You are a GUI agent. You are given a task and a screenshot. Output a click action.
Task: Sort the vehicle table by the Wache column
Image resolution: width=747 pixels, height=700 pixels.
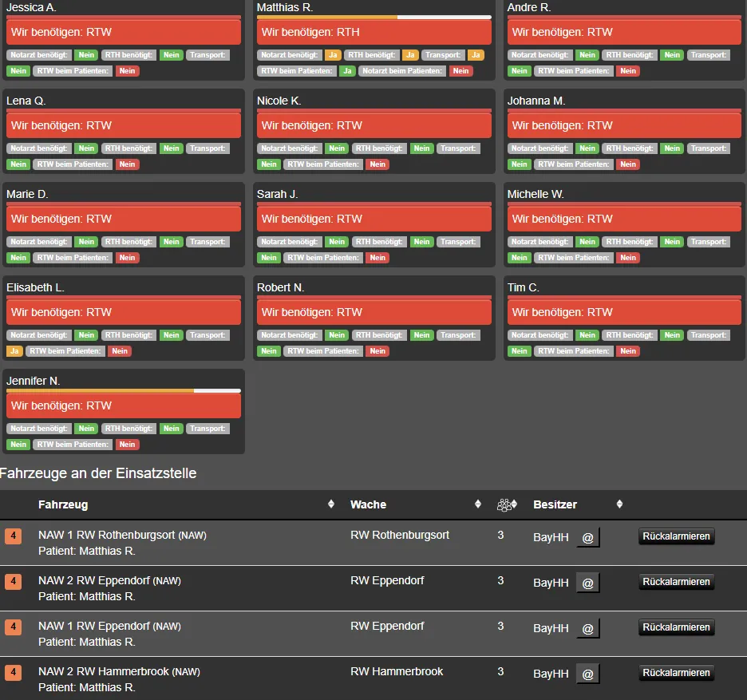[368, 504]
